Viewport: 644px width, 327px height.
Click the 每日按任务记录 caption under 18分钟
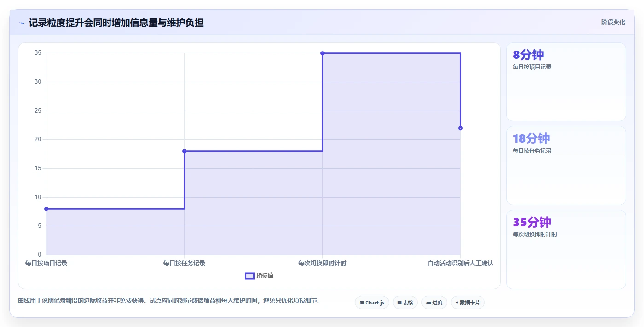(532, 151)
